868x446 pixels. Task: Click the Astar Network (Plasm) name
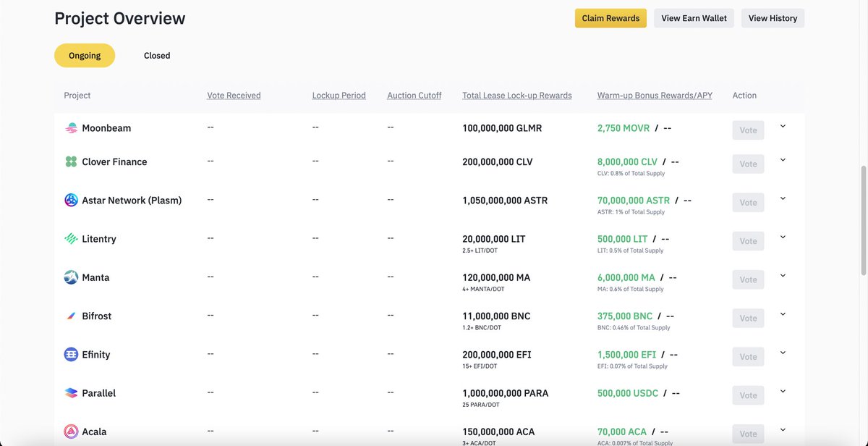pyautogui.click(x=132, y=201)
